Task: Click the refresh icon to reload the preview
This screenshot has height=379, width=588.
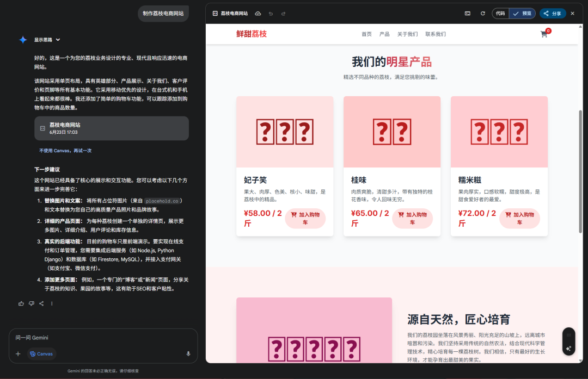Action: click(x=483, y=14)
